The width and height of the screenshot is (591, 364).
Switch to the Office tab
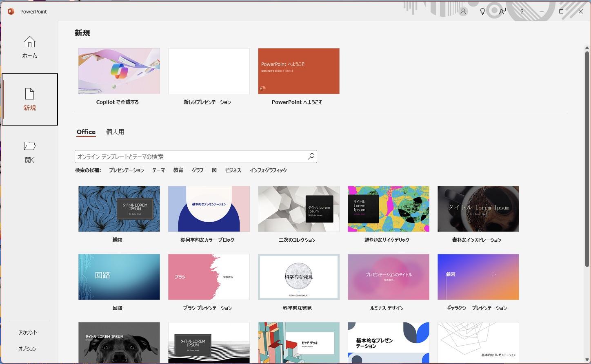(x=86, y=132)
